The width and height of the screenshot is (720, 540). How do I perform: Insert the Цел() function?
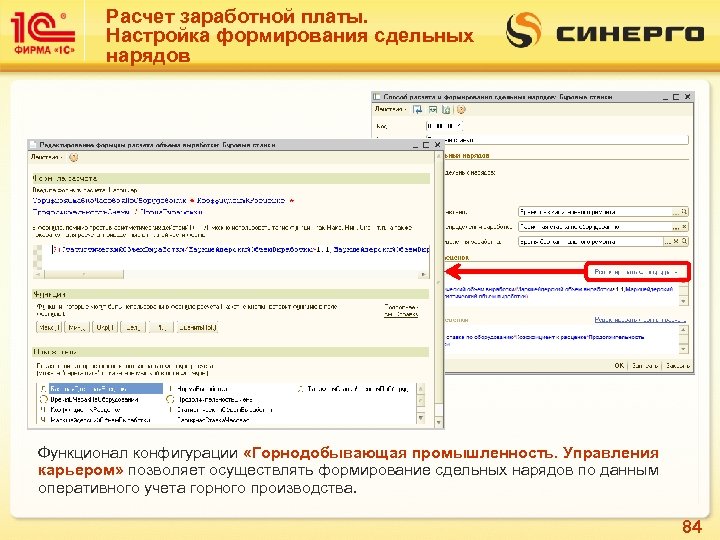click(x=133, y=327)
